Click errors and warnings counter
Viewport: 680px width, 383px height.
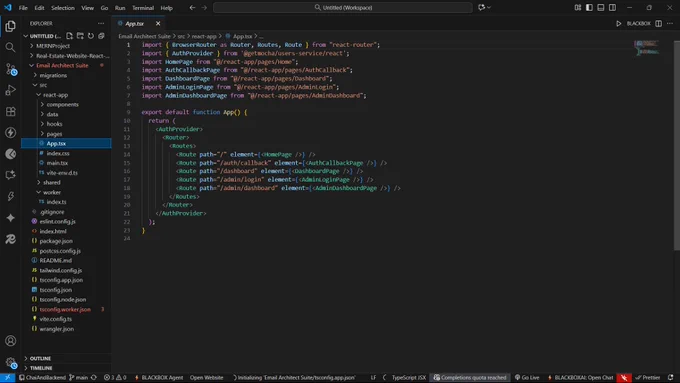click(x=115, y=377)
